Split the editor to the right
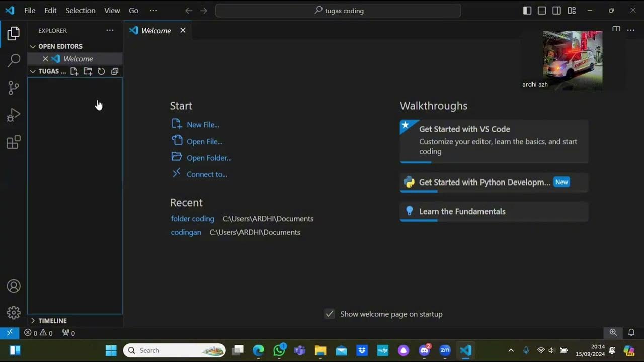The image size is (644, 362). (616, 29)
